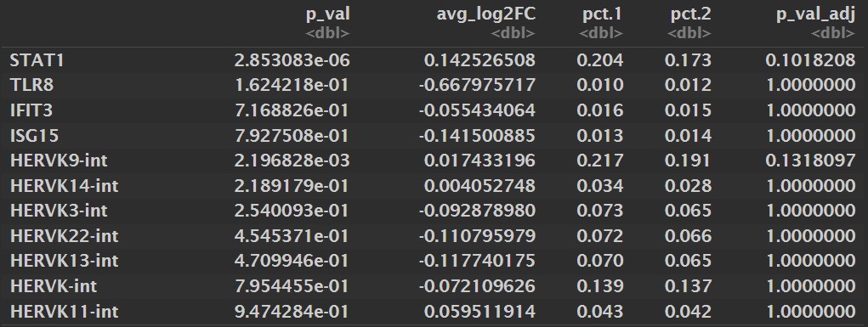Select the ISG15 row name
The width and height of the screenshot is (868, 327).
(34, 135)
